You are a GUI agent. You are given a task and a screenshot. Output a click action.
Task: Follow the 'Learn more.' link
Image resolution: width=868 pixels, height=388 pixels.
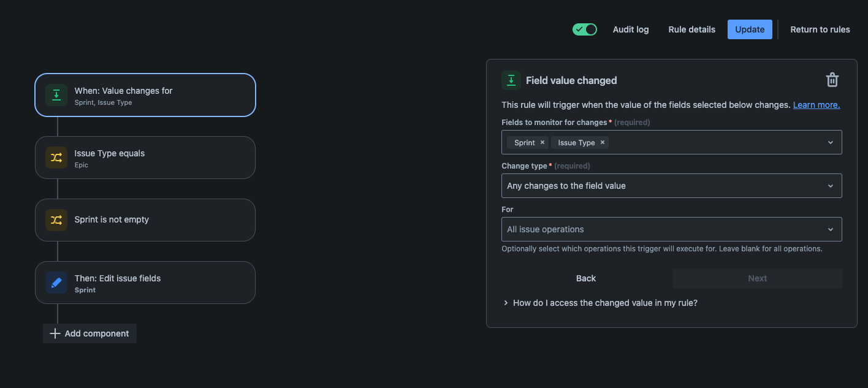click(x=816, y=105)
